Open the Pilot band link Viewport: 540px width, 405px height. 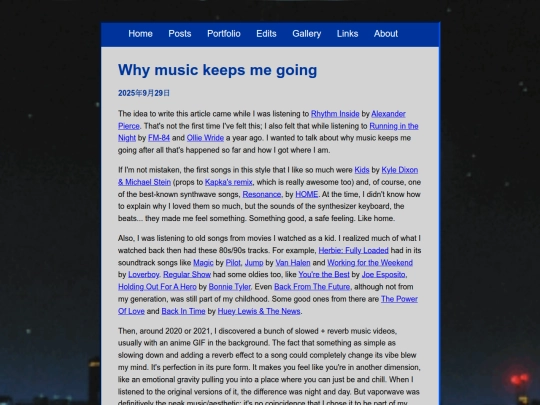(x=233, y=263)
